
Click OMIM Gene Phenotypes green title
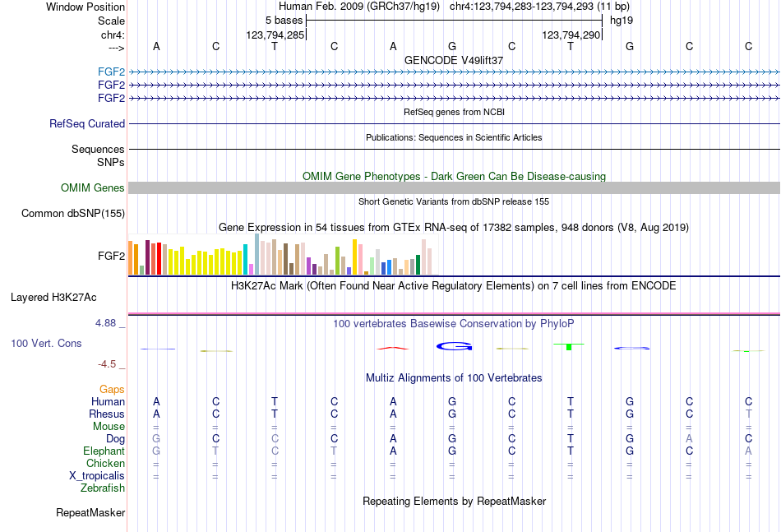(x=455, y=176)
